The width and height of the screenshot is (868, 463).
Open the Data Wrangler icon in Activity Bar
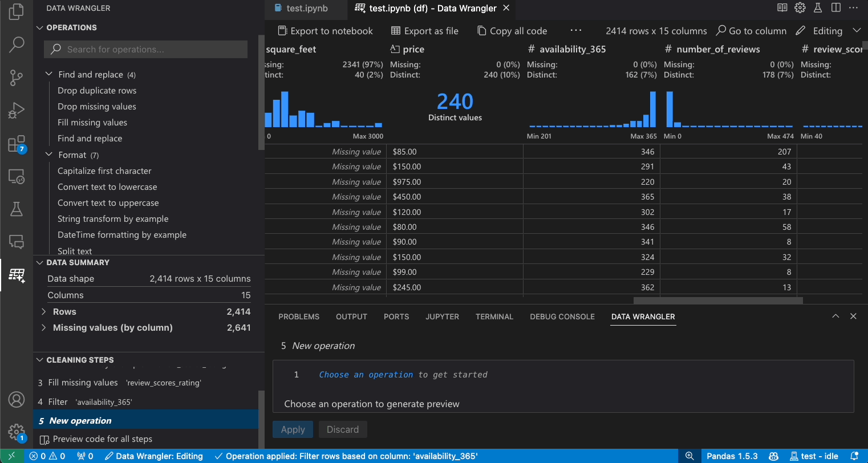pos(17,275)
